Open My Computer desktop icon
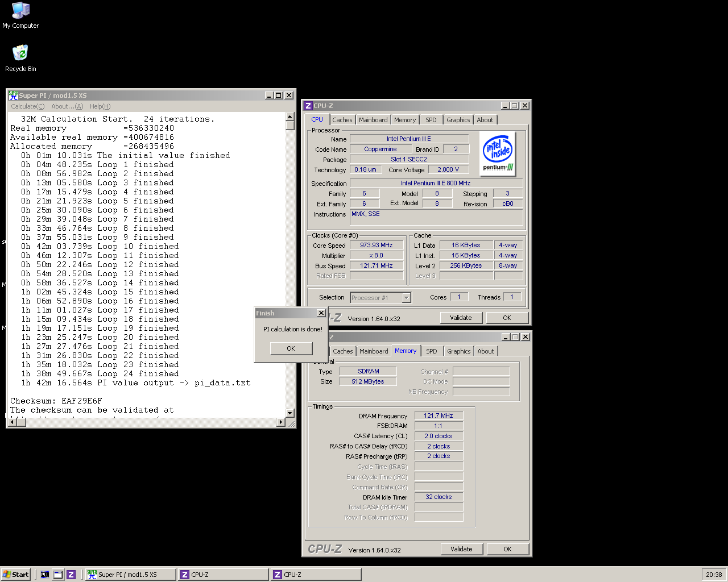728x582 pixels. point(20,15)
